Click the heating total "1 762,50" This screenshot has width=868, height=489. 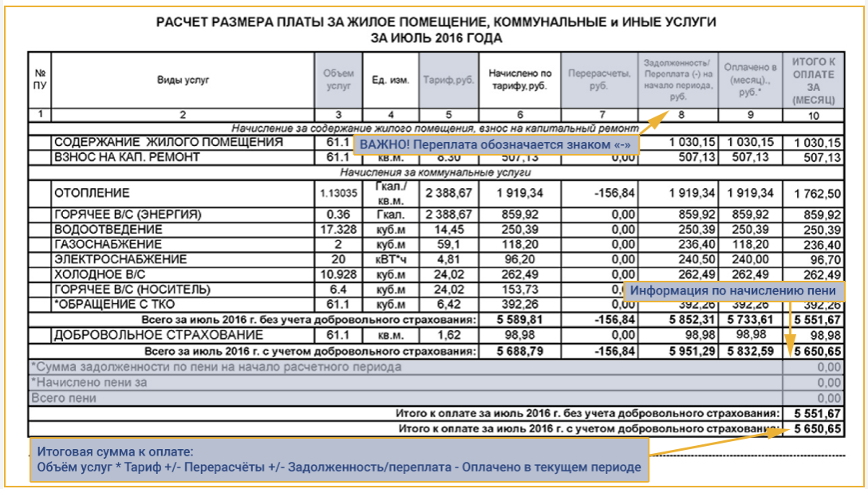click(817, 194)
